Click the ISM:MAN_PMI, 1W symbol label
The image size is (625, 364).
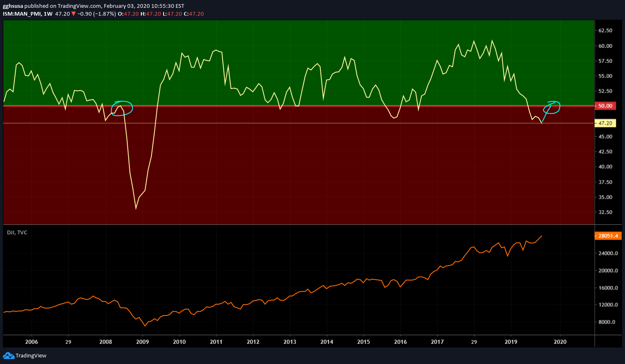click(28, 14)
